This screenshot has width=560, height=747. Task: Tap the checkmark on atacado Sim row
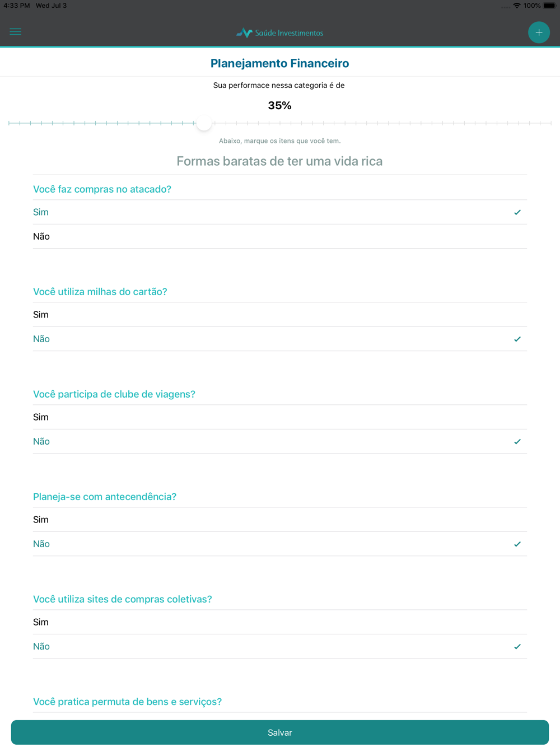[x=517, y=212]
